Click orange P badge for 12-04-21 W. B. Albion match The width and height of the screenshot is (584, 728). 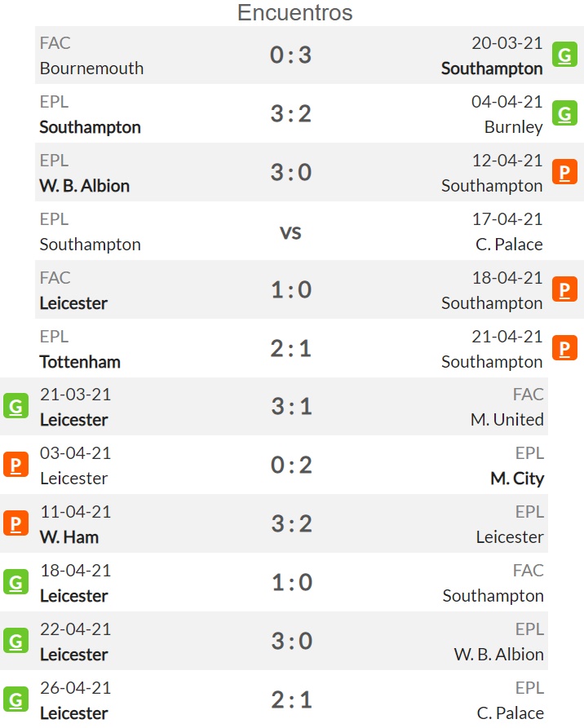(x=564, y=172)
